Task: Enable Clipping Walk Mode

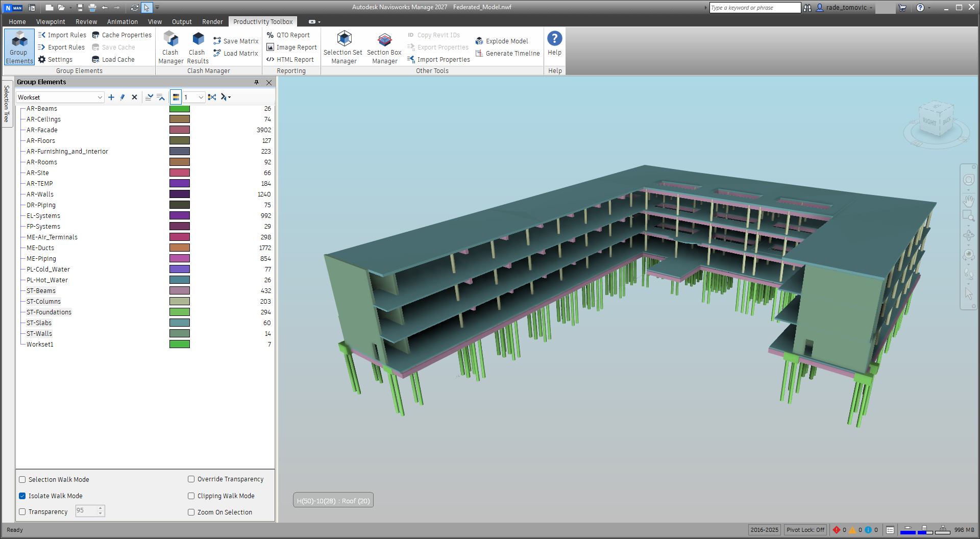Action: point(191,496)
